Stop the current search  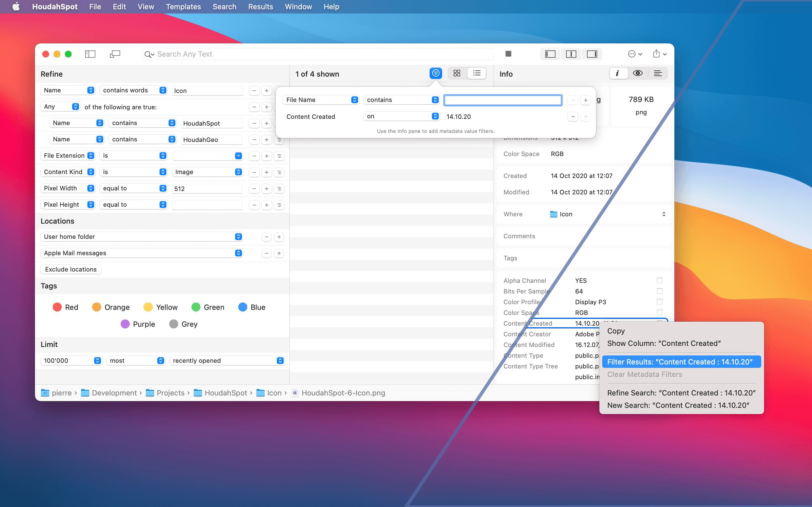point(508,54)
